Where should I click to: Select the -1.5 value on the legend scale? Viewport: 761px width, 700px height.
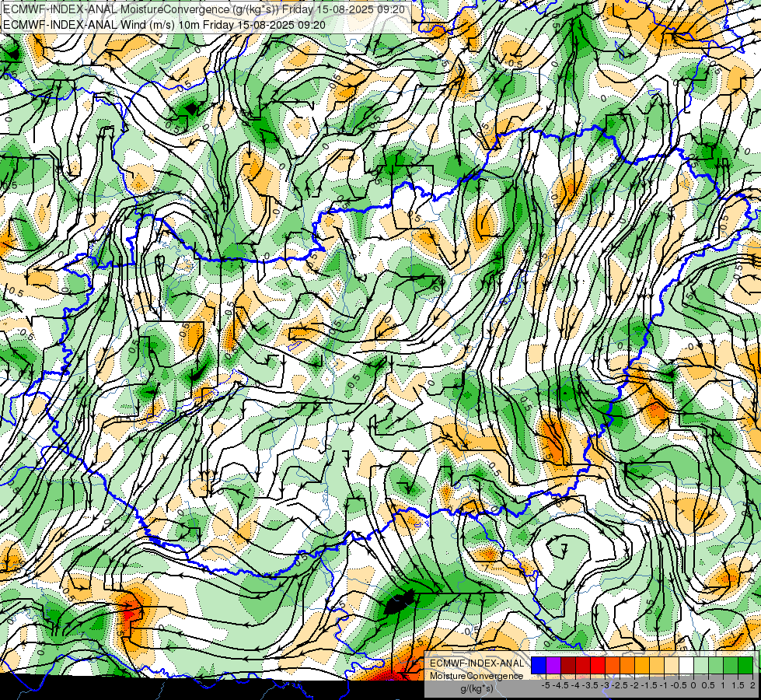(649, 685)
